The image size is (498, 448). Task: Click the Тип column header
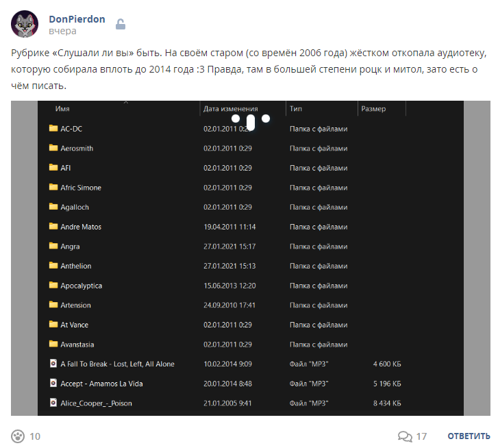(296, 109)
